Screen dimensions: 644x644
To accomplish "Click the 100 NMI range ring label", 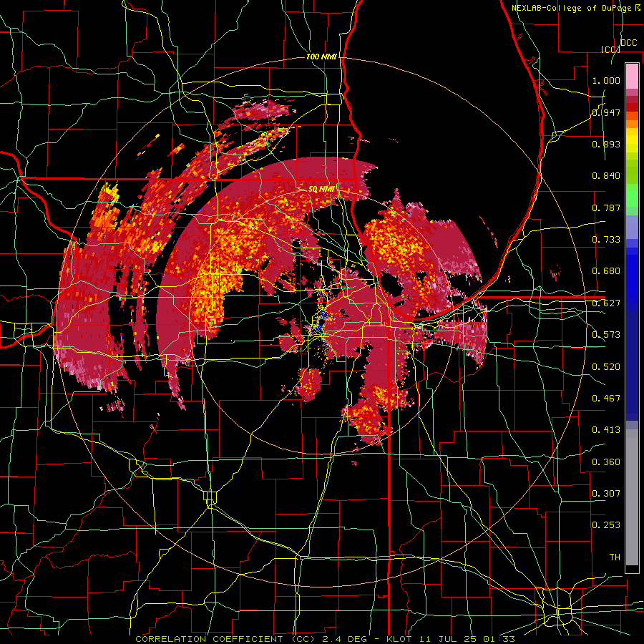I will 321,57.
